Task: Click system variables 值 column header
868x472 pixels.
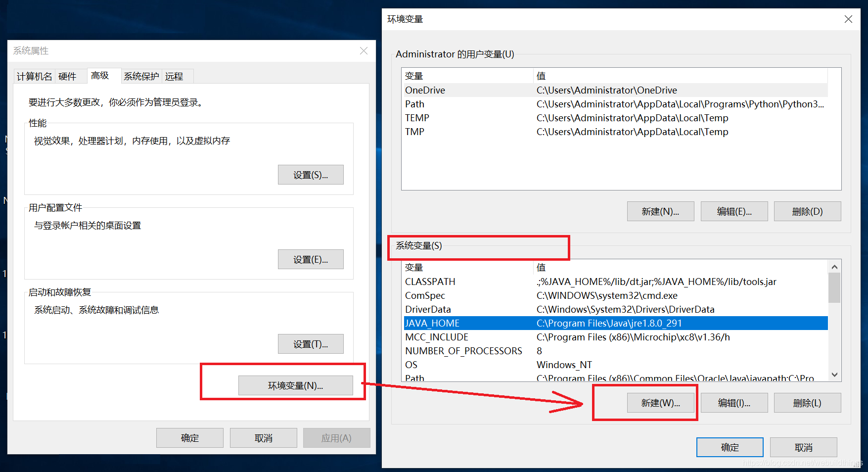Action: (x=681, y=267)
